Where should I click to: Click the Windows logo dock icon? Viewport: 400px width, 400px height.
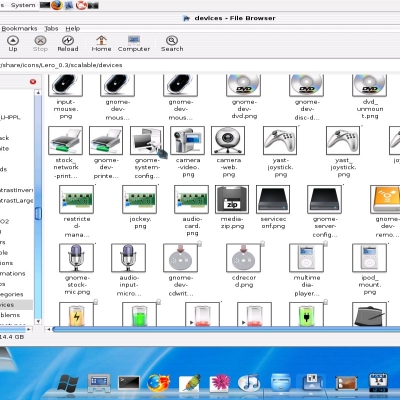click(67, 383)
